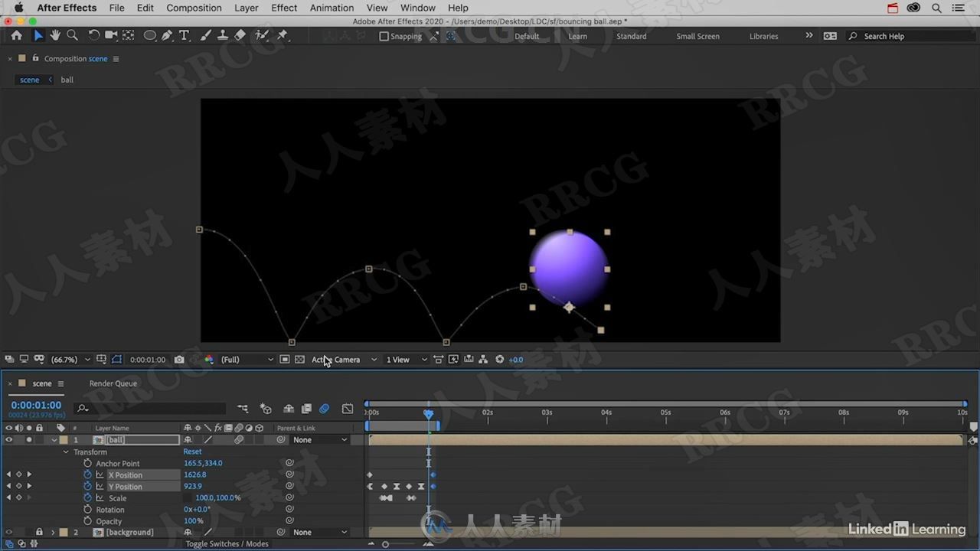Select the Roto Brush tool
This screenshot has height=551, width=980.
pos(262,35)
